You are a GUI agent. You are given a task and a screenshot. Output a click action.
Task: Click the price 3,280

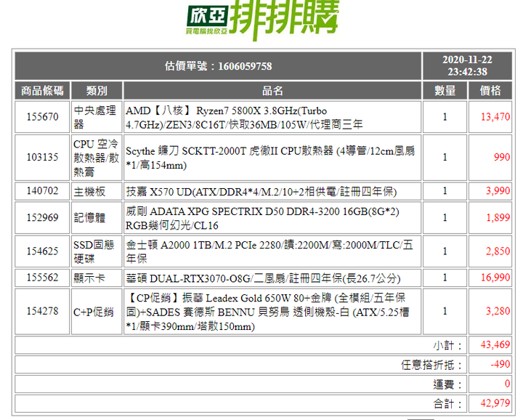pyautogui.click(x=498, y=311)
